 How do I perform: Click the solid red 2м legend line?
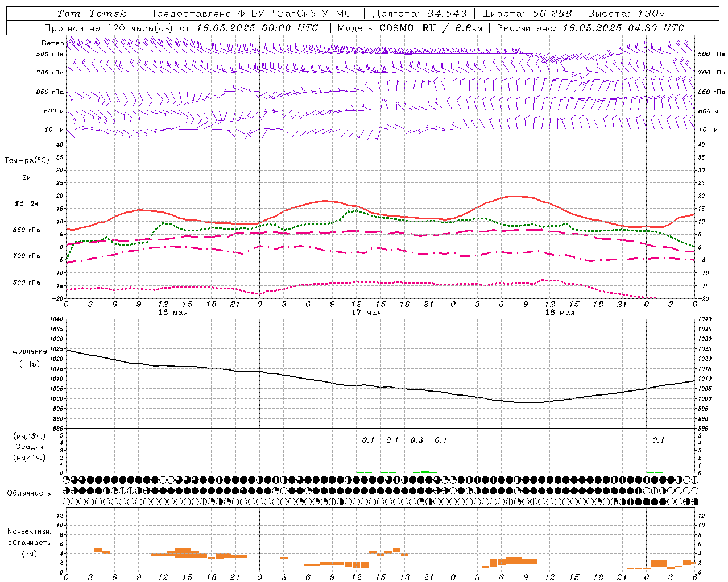tap(26, 184)
